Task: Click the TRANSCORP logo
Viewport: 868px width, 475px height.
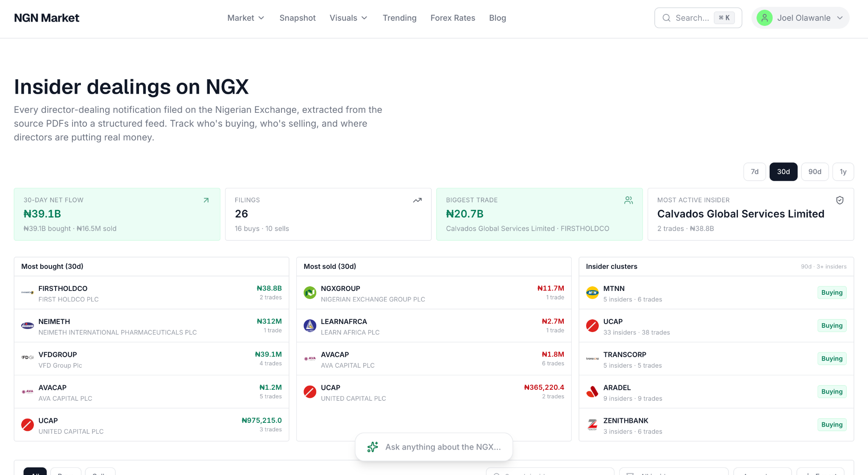Action: 592,359
